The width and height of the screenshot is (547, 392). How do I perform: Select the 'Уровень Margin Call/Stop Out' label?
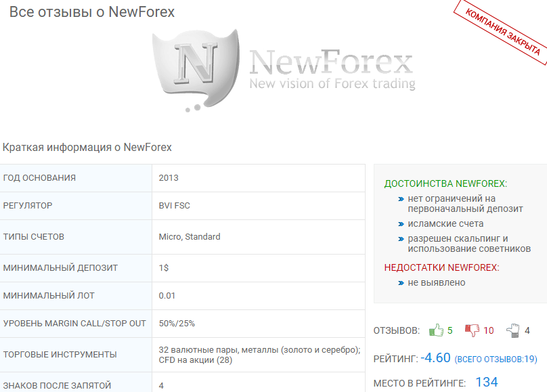click(74, 324)
